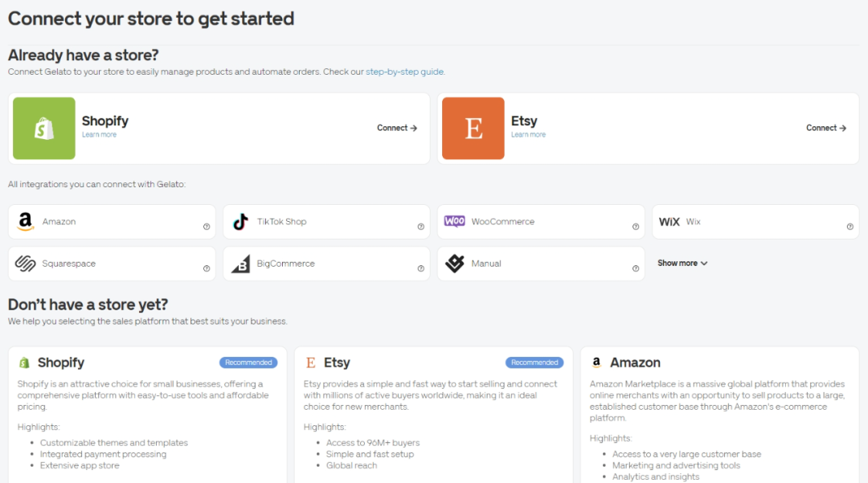Click the Manual integration icon
The width and height of the screenshot is (868, 483).
point(455,264)
